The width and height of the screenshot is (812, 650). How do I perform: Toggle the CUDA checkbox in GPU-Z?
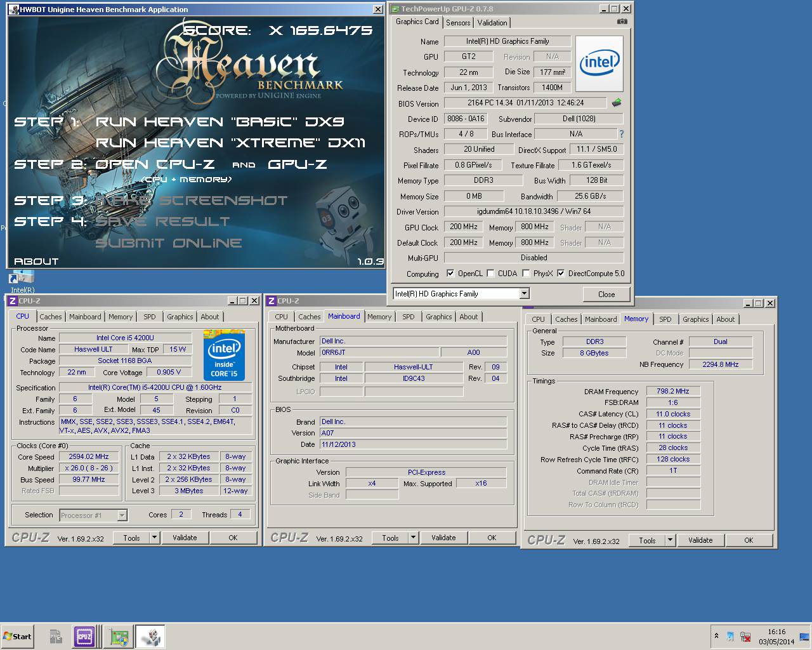(x=490, y=274)
